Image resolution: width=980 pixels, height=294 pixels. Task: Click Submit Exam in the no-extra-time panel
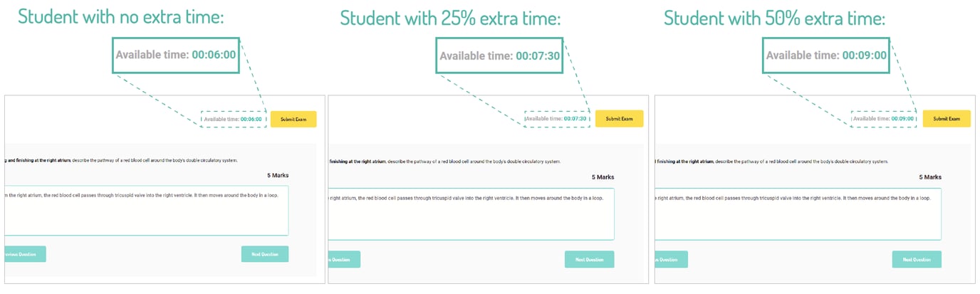click(x=293, y=120)
